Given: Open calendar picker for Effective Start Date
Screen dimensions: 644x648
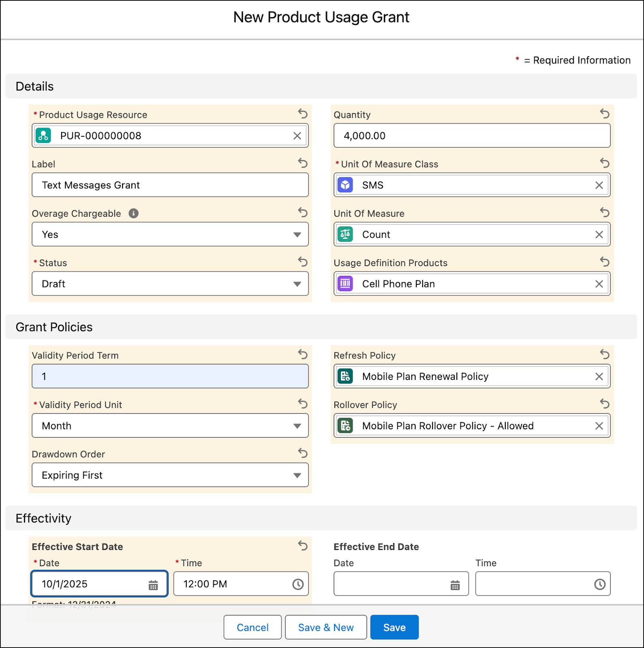Looking at the screenshot, I should 153,584.
